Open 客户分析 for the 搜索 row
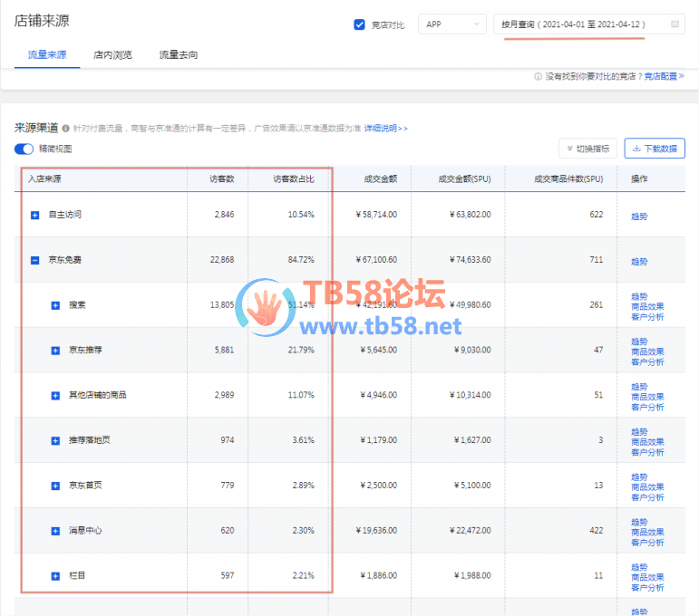699x616 pixels. tap(647, 317)
